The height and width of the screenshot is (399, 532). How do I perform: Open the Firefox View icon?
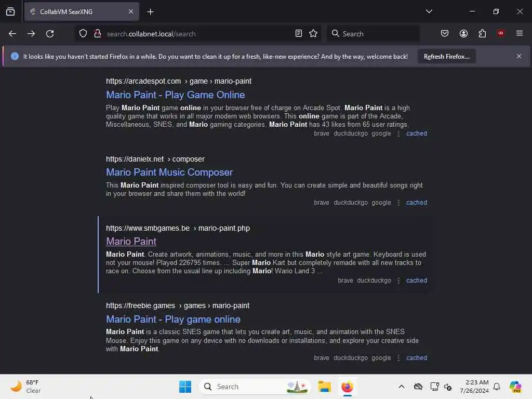point(10,12)
